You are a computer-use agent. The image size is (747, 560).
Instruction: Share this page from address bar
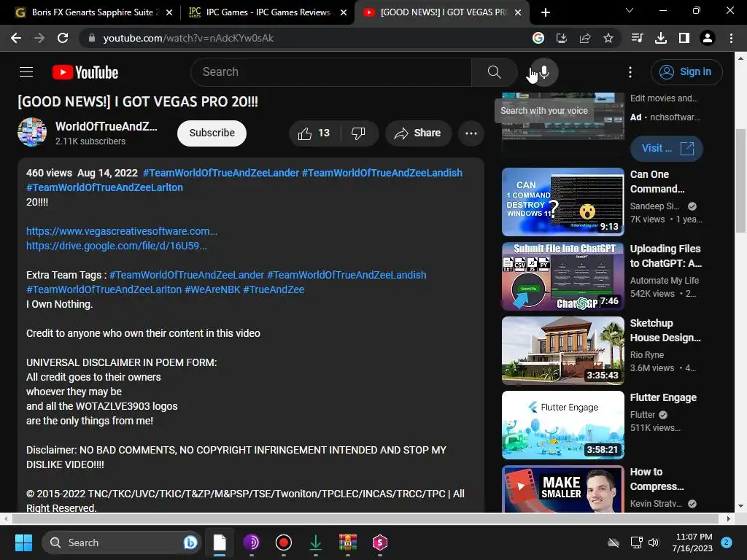(x=585, y=38)
